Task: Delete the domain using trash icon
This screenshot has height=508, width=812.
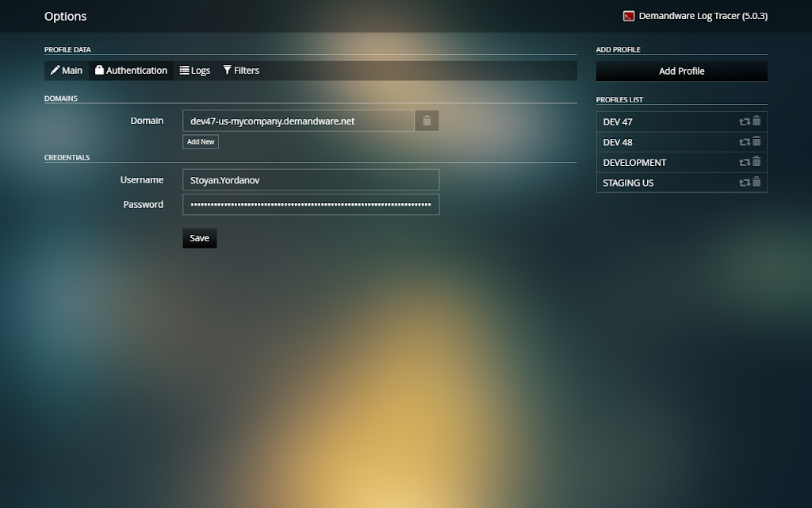Action: click(x=427, y=121)
